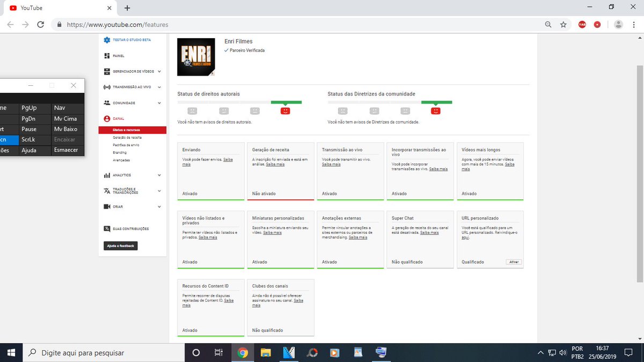Click the Chrome icon in the taskbar
Image resolution: width=644 pixels, height=362 pixels.
[x=243, y=352]
